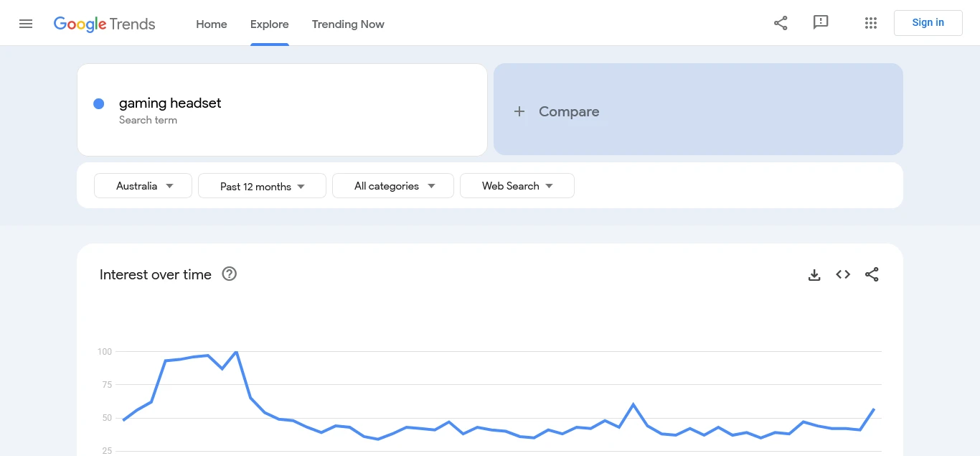The width and height of the screenshot is (980, 456).
Task: Open the Google apps grid
Action: pos(871,23)
